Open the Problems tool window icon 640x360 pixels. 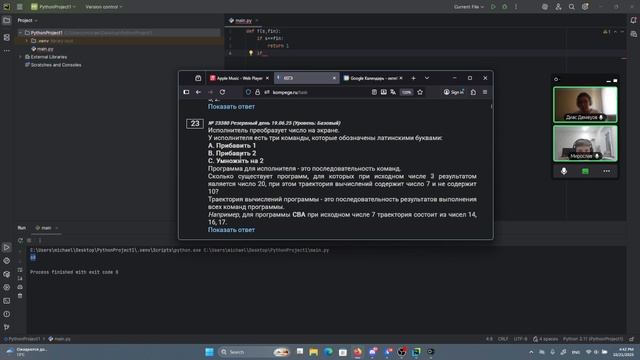click(7, 314)
